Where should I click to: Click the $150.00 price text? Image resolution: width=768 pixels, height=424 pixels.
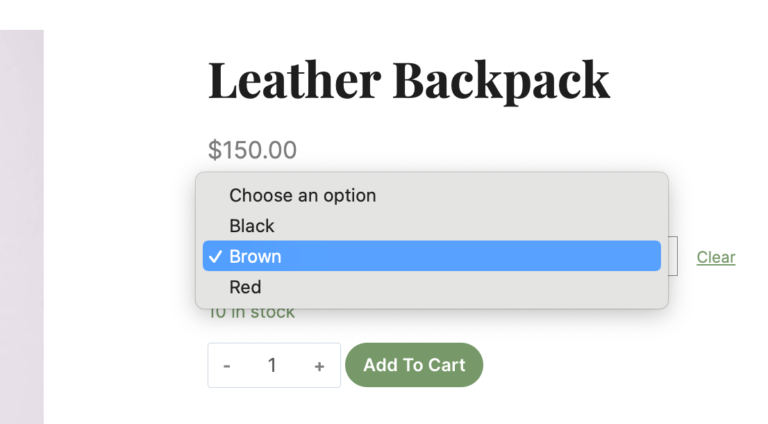point(252,150)
